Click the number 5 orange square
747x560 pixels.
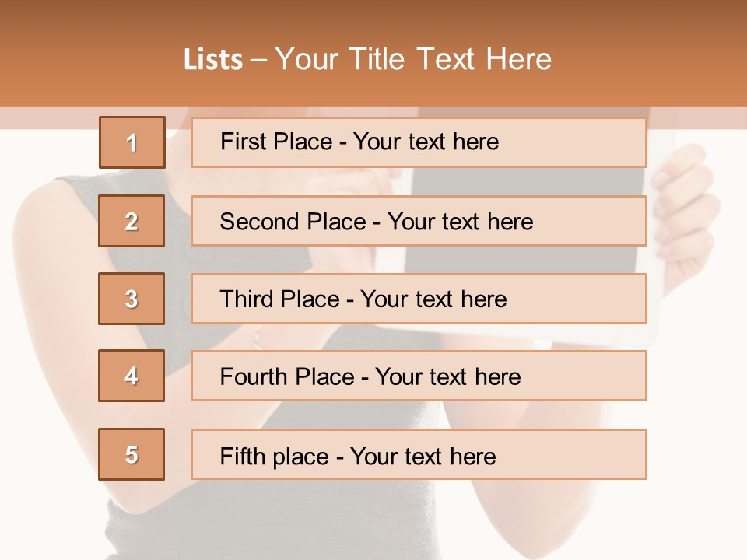click(132, 454)
